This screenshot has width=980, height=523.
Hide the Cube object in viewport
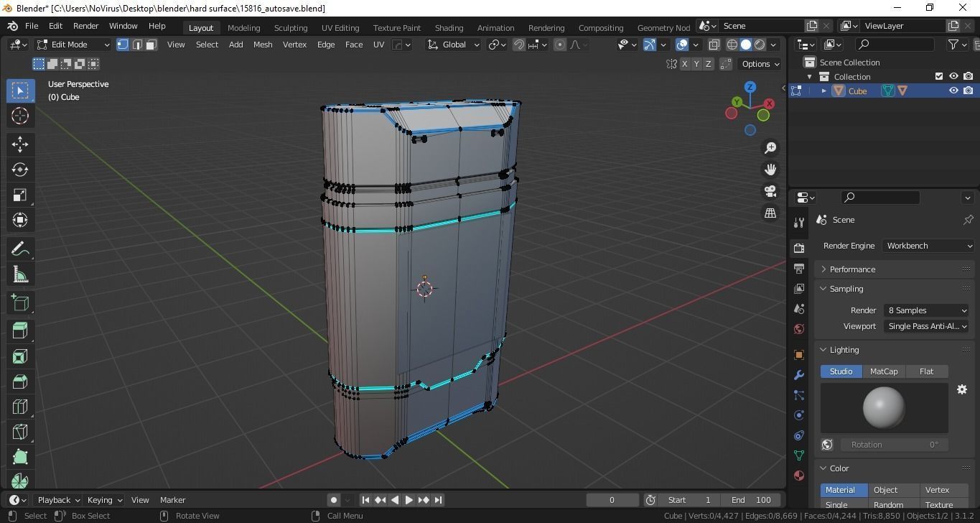953,91
